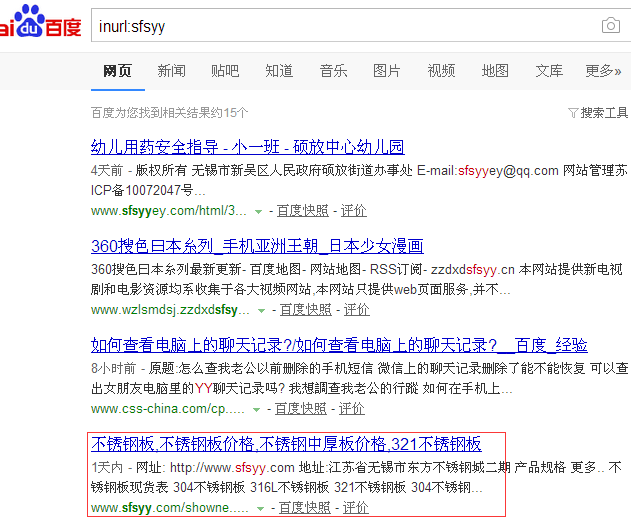Open URL www.sfsyy.com/showne.....
Viewport: 631px width, 529px height.
click(170, 508)
